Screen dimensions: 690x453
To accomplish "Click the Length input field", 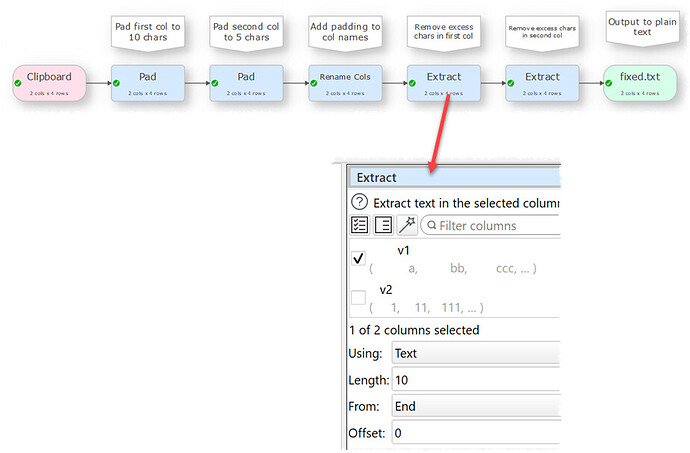I will pyautogui.click(x=476, y=379).
